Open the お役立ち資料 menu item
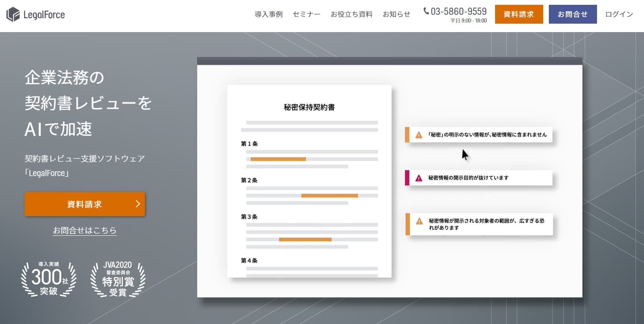Screen dimensions: 644x324 pos(351,14)
